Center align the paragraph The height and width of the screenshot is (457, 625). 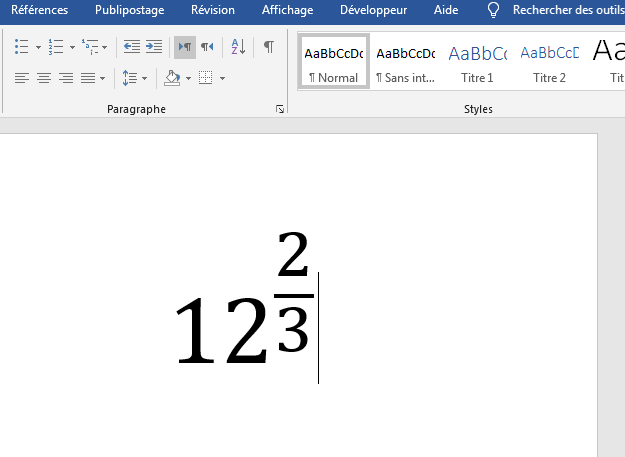[x=44, y=78]
